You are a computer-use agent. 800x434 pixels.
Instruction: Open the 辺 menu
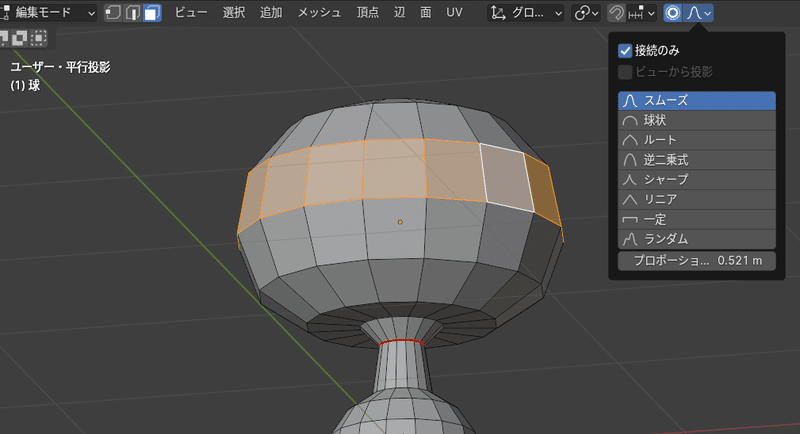point(399,13)
